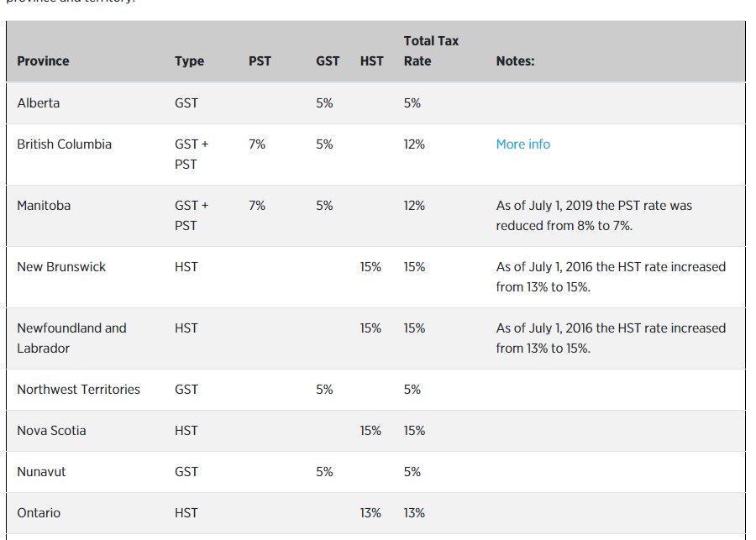Click the Northwest Territories cell

click(x=78, y=389)
